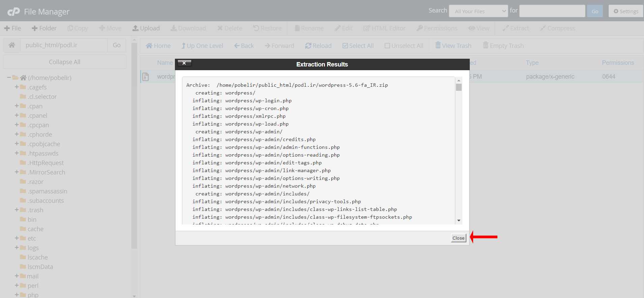Click the Compress toolbar item

557,28
